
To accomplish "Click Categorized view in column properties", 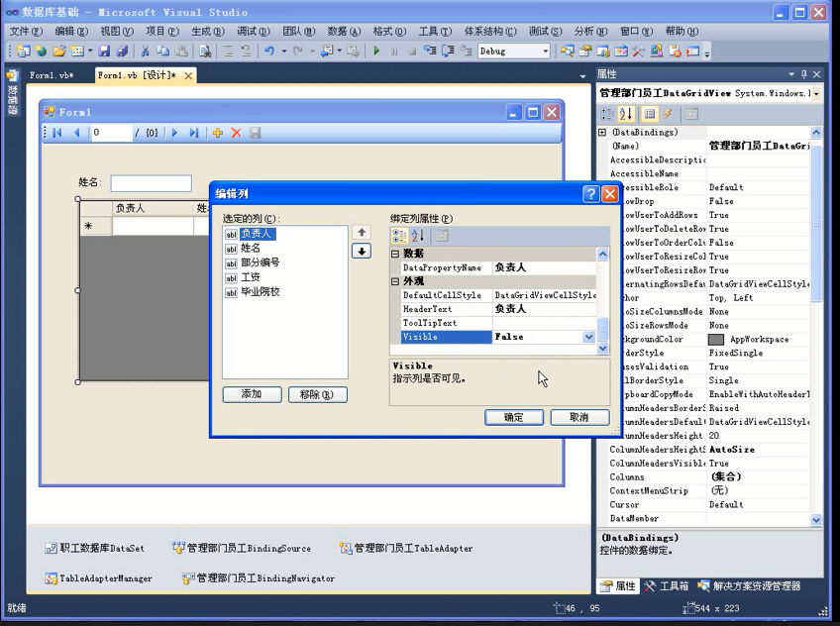I will tap(399, 236).
